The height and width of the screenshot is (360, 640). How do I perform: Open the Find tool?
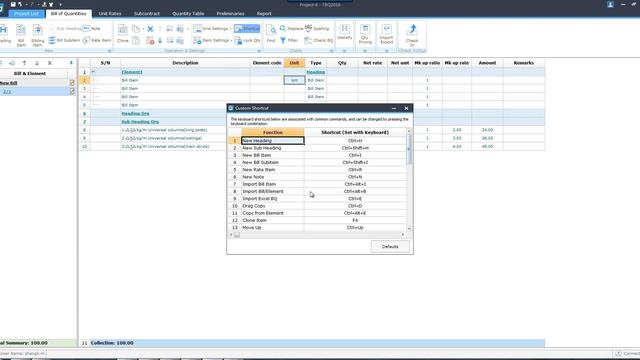coord(271,34)
